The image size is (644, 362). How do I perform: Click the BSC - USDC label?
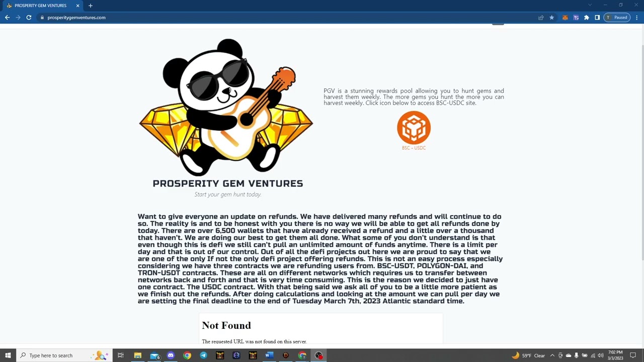point(414,148)
